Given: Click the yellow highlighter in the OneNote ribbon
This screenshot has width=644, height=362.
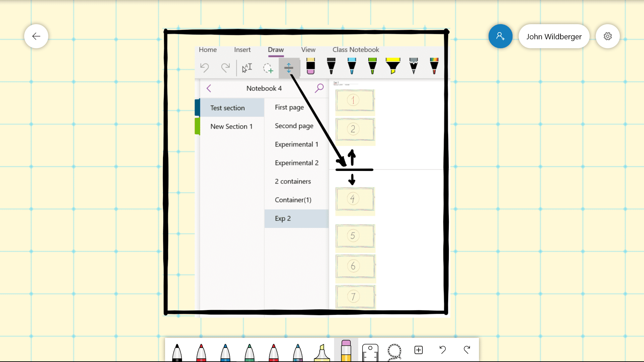Looking at the screenshot, I should (x=393, y=66).
